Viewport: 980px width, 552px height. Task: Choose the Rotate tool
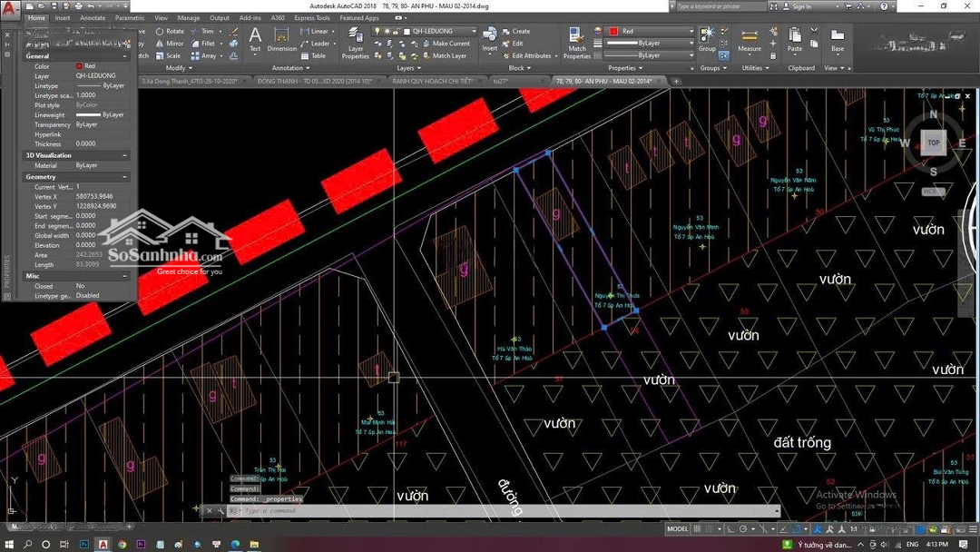point(169,31)
